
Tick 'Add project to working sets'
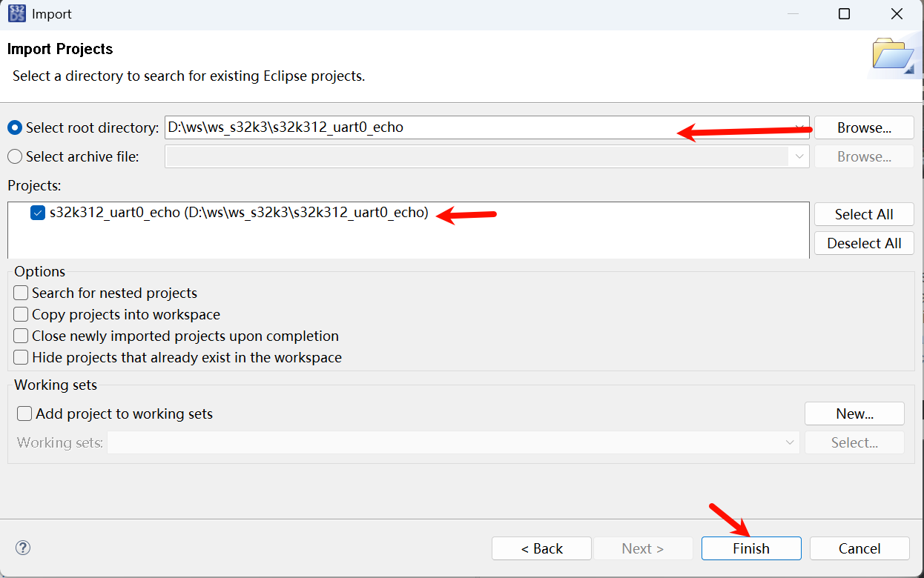click(24, 413)
